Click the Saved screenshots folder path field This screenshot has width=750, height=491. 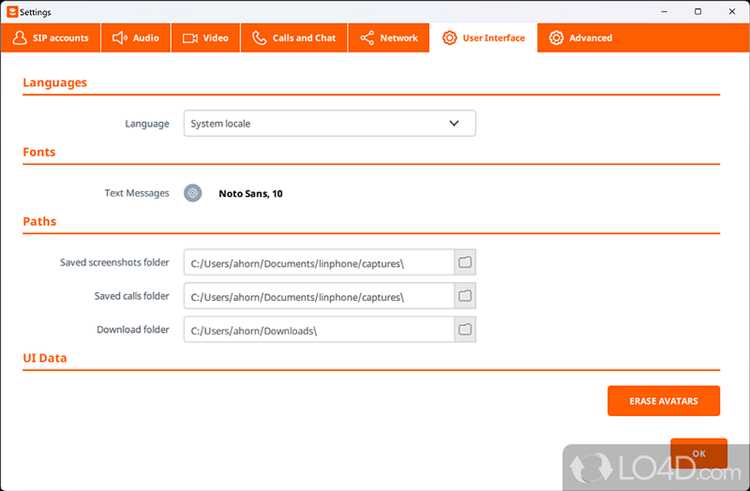[x=319, y=262]
